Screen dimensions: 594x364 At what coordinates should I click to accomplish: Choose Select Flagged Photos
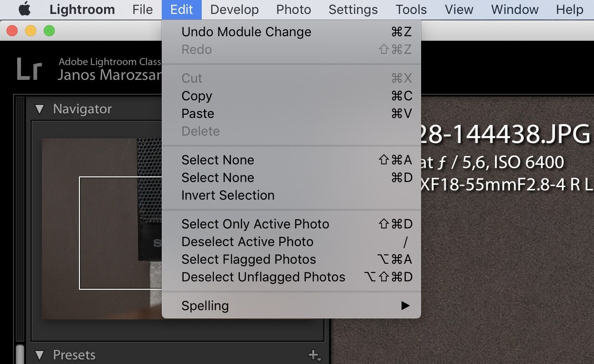tap(249, 260)
